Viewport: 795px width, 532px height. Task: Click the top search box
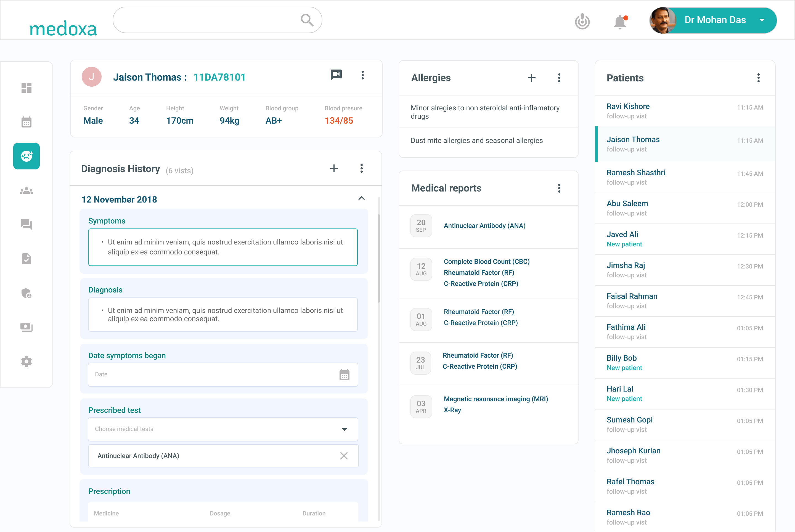tap(217, 20)
